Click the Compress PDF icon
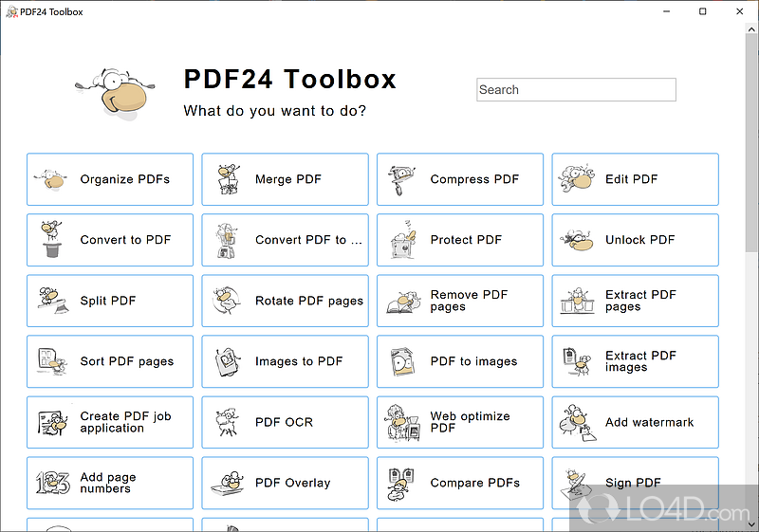This screenshot has height=532, width=759. [x=401, y=179]
